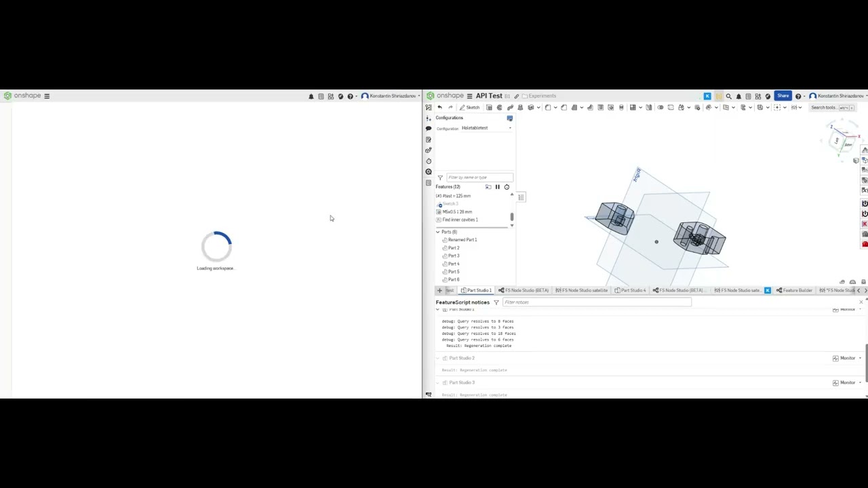Open notifications bell in the left Onshape window
868x488 pixels.
pyautogui.click(x=311, y=96)
